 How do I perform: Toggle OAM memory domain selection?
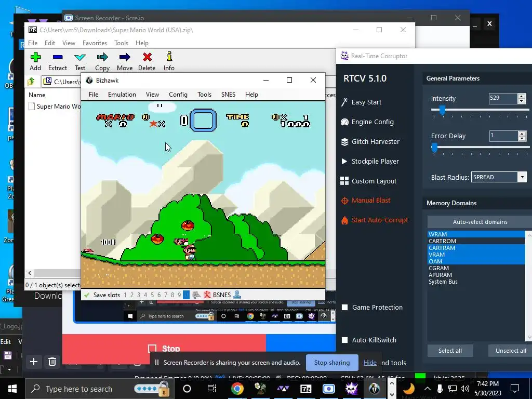[x=476, y=262]
